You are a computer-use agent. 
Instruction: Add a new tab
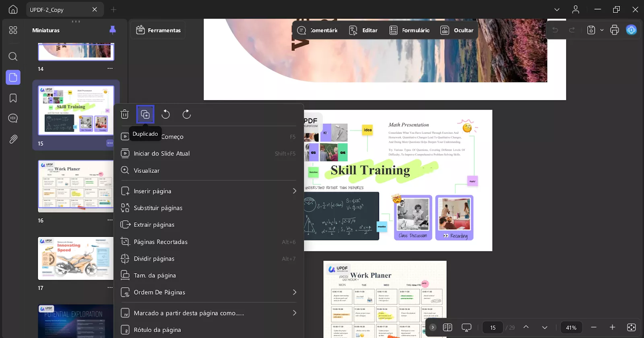coord(114,9)
